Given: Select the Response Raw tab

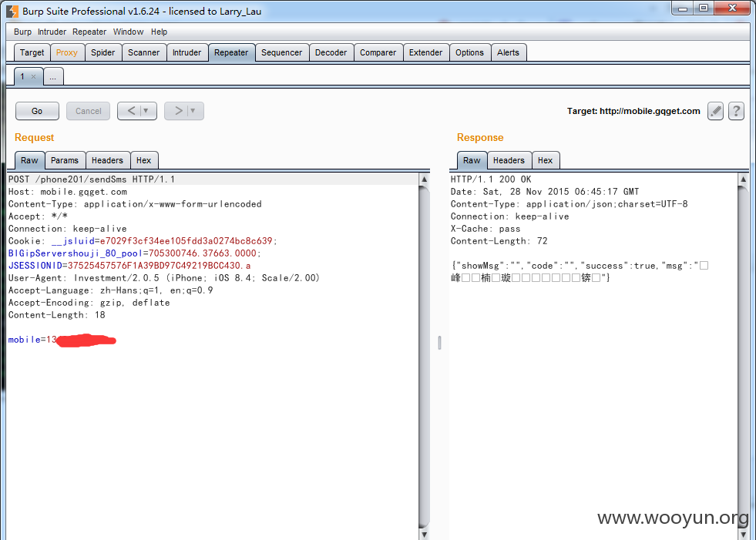Looking at the screenshot, I should (x=472, y=160).
